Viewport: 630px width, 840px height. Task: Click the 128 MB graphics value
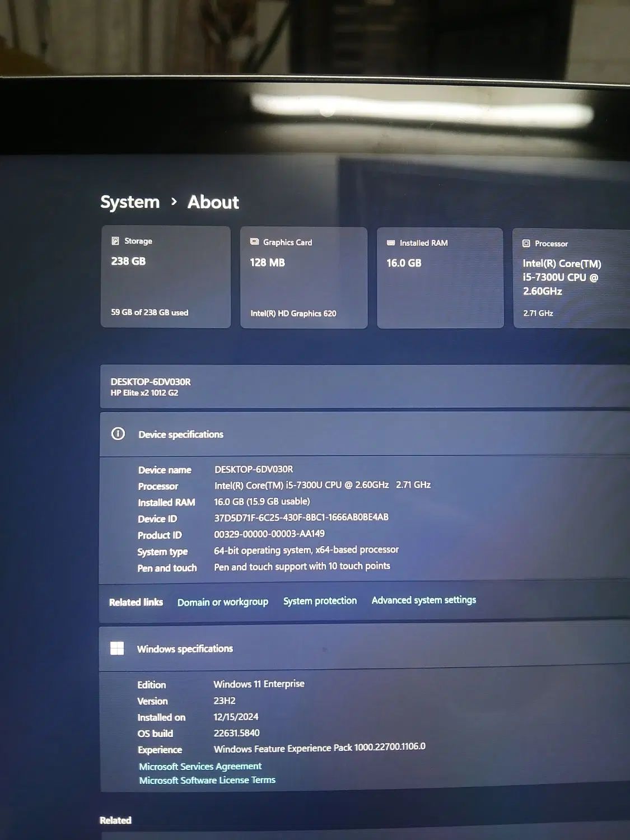(x=268, y=263)
